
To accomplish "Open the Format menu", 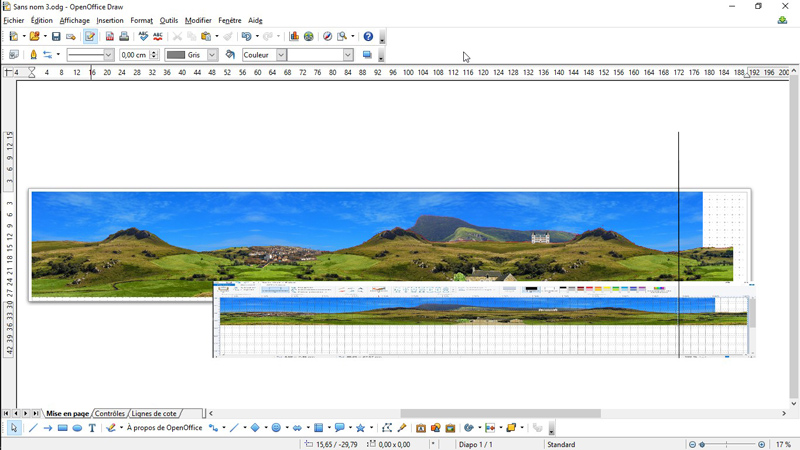I will 141,20.
